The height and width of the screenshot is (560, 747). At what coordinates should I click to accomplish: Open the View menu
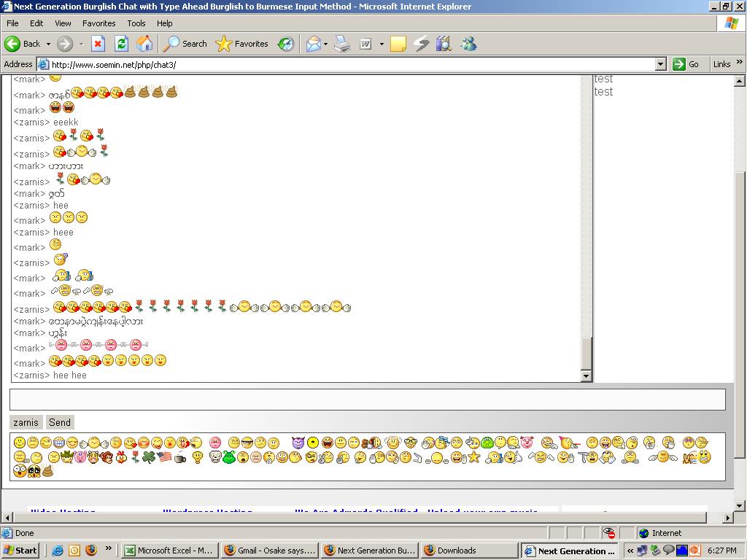click(63, 23)
